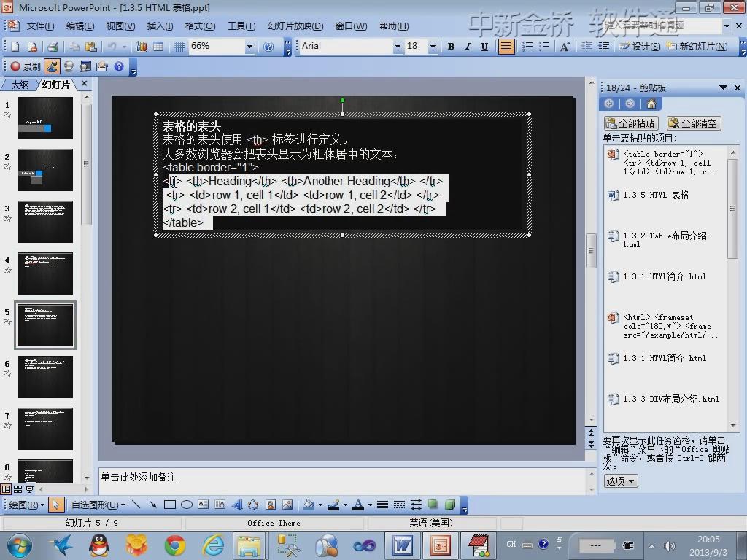Add a 新幻灯片 new slide
This screenshot has width=747, height=560.
coord(697,46)
